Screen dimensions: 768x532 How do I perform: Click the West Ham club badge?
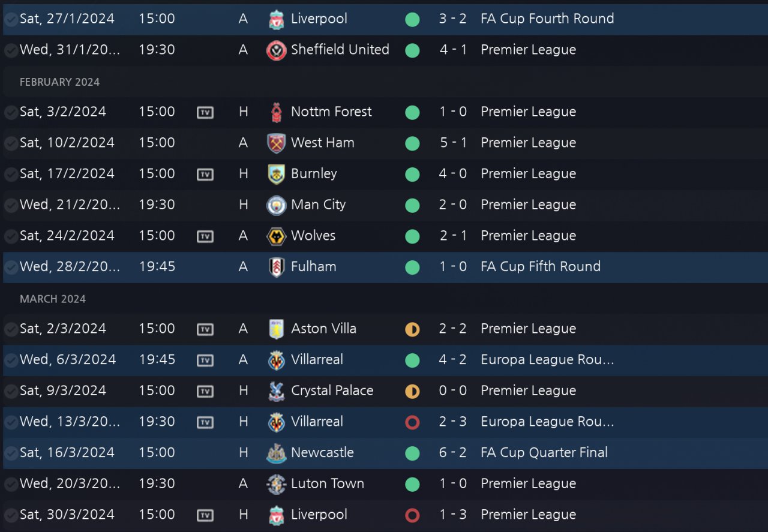point(276,143)
